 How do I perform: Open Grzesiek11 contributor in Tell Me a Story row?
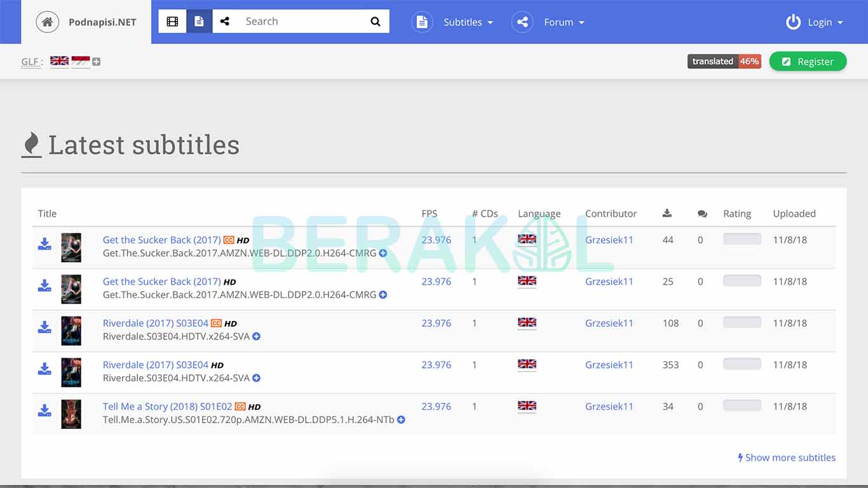609,407
